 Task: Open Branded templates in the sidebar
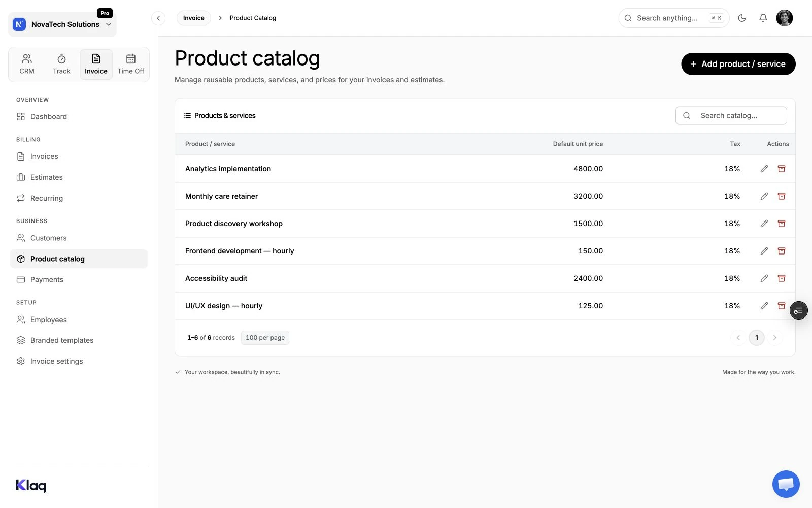(79, 340)
